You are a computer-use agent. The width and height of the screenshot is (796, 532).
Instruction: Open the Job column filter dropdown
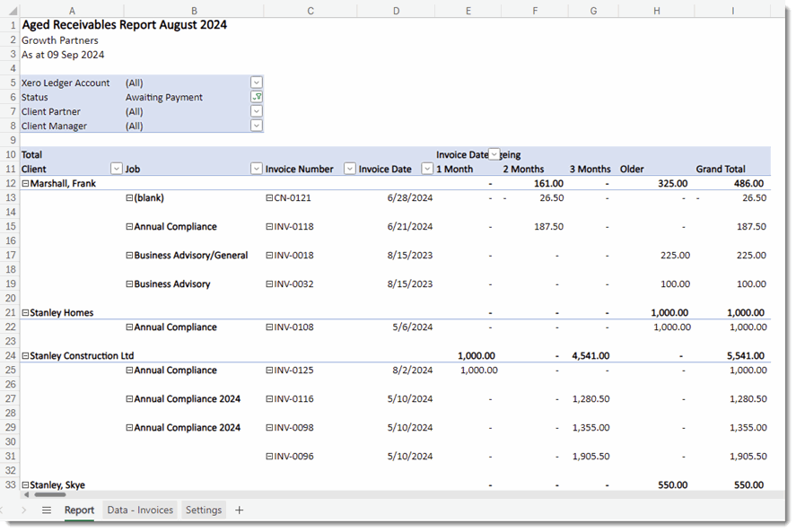pyautogui.click(x=257, y=169)
